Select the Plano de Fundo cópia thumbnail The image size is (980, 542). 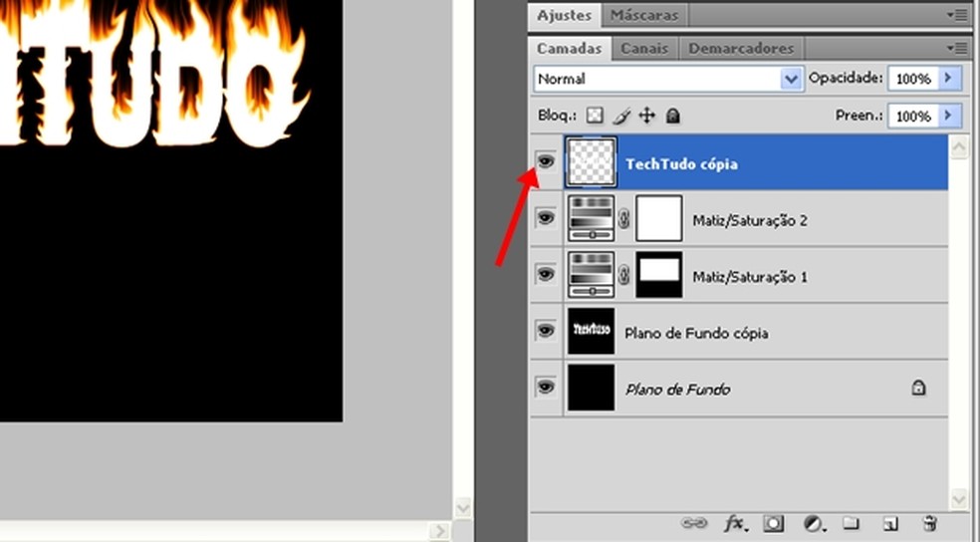pyautogui.click(x=591, y=331)
